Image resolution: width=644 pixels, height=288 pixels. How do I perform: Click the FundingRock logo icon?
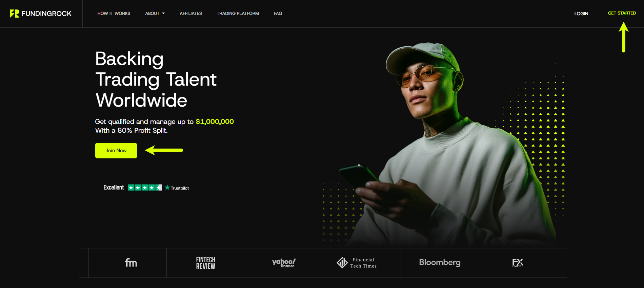tap(15, 14)
